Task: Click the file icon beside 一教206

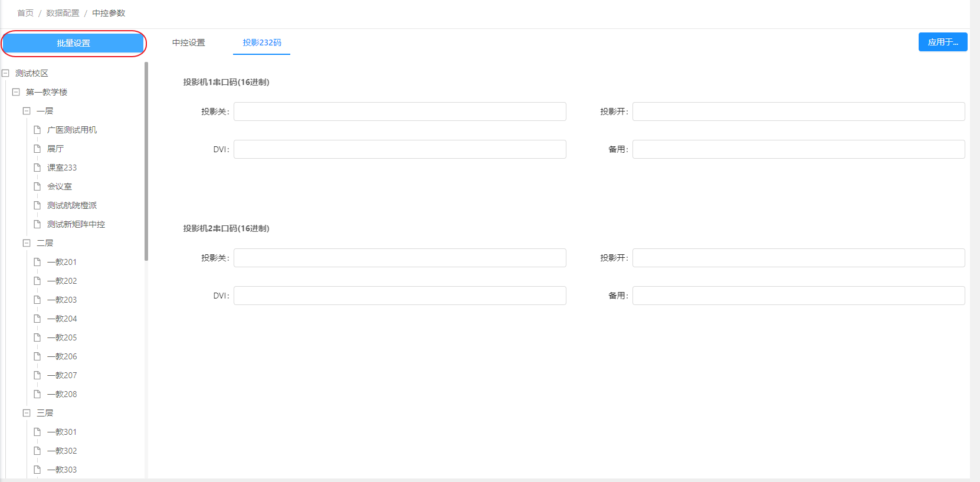Action: tap(37, 356)
